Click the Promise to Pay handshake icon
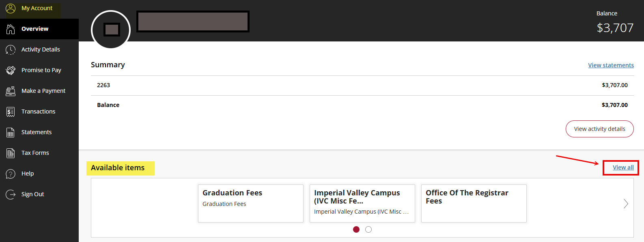644x242 pixels. click(x=11, y=70)
